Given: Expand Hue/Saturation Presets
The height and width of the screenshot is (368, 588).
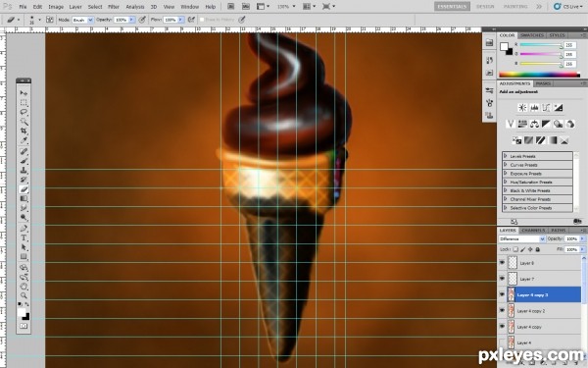Looking at the screenshot, I should (x=505, y=182).
